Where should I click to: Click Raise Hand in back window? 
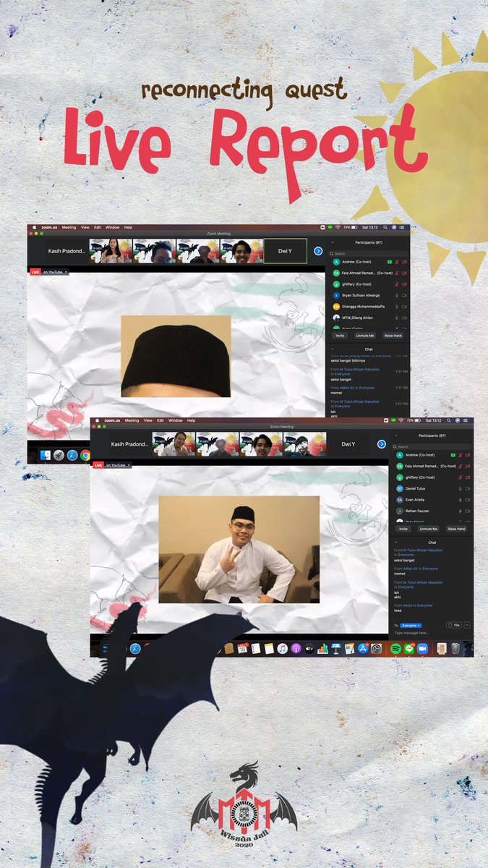[393, 336]
